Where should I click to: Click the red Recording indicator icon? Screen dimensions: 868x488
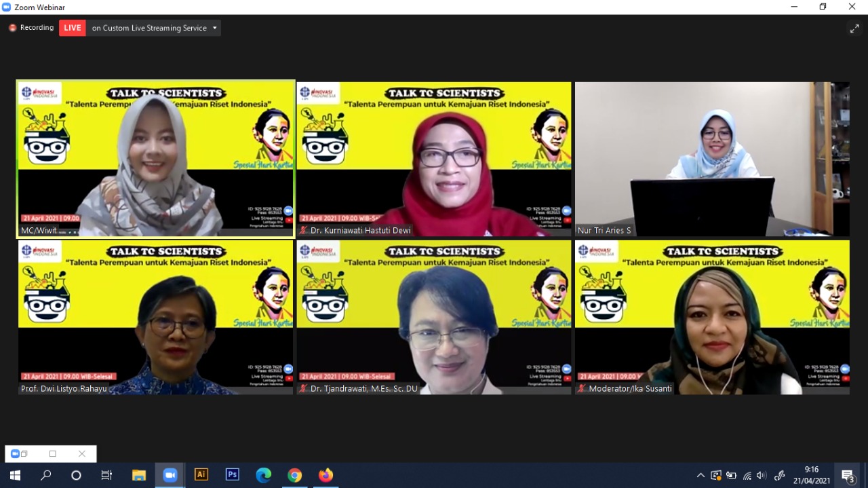[x=12, y=28]
